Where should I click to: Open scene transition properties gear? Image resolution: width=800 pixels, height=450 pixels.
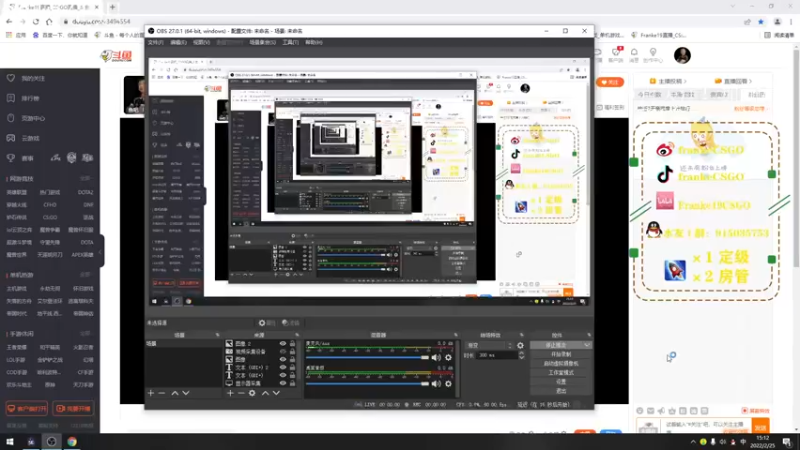pyautogui.click(x=520, y=345)
